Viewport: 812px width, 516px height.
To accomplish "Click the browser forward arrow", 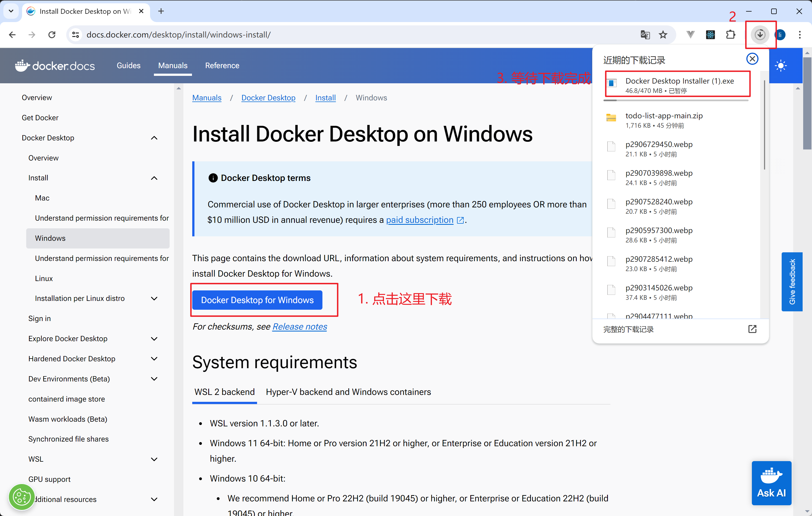I will 32,34.
